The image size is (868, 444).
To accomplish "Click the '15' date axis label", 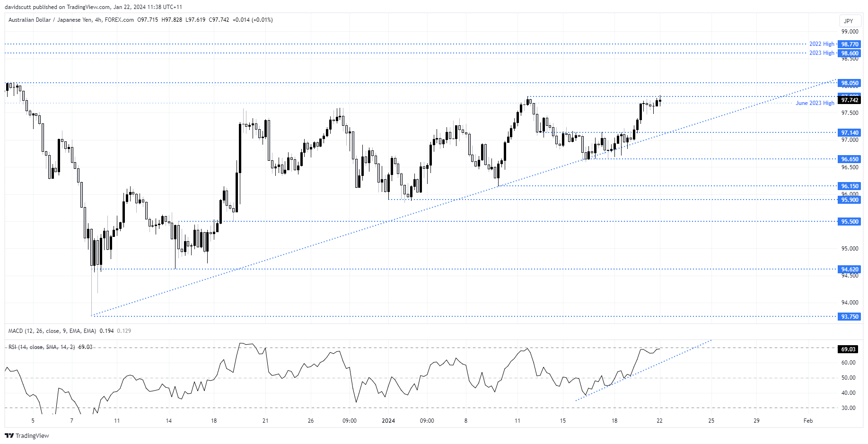I will [x=562, y=421].
